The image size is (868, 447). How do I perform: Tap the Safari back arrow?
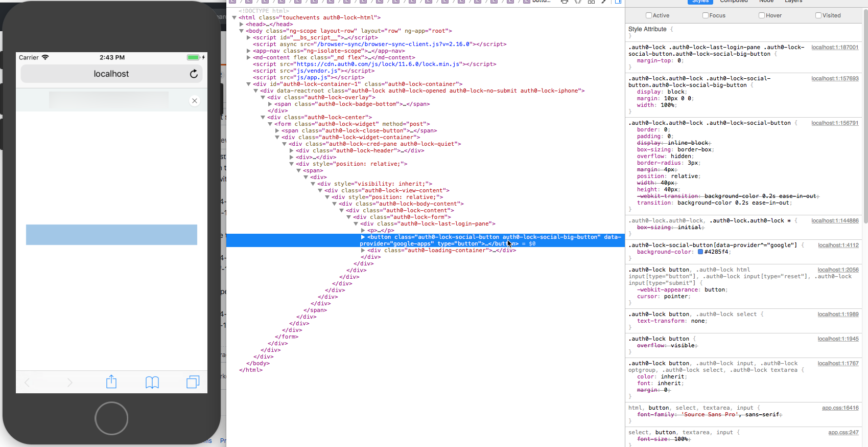[27, 383]
